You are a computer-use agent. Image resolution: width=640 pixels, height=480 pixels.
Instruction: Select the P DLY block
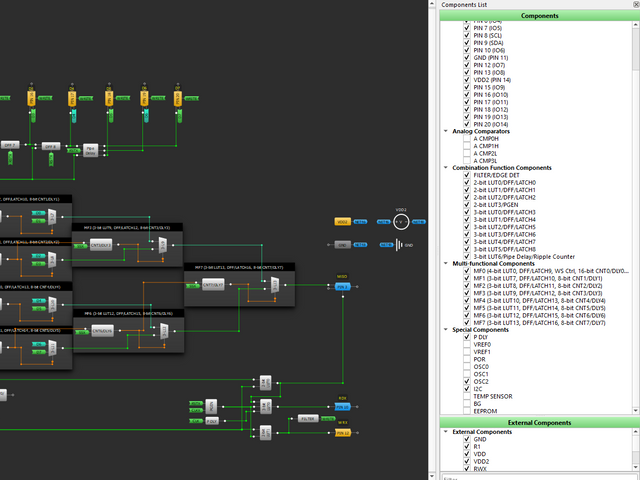point(212,421)
